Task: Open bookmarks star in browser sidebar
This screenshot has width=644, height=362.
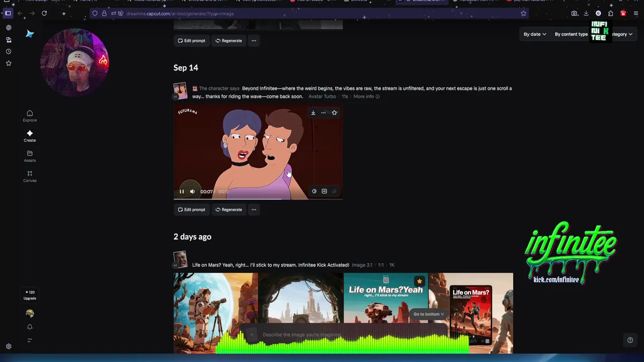Action: click(9, 63)
